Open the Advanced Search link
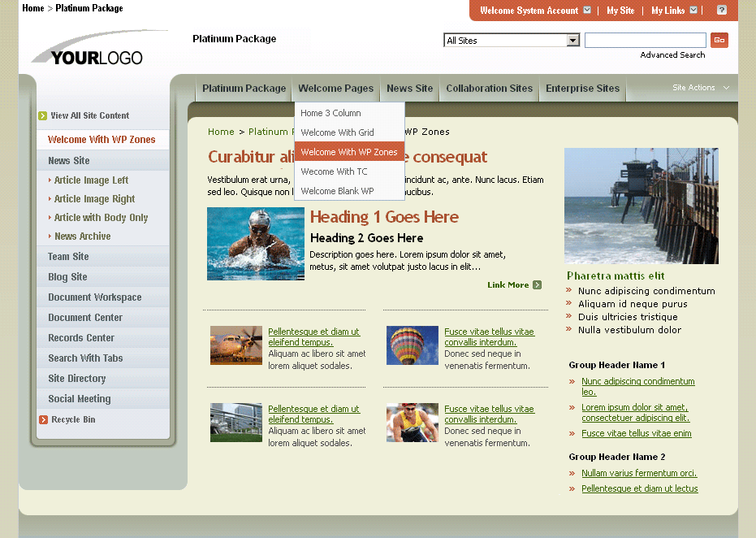 coord(672,54)
